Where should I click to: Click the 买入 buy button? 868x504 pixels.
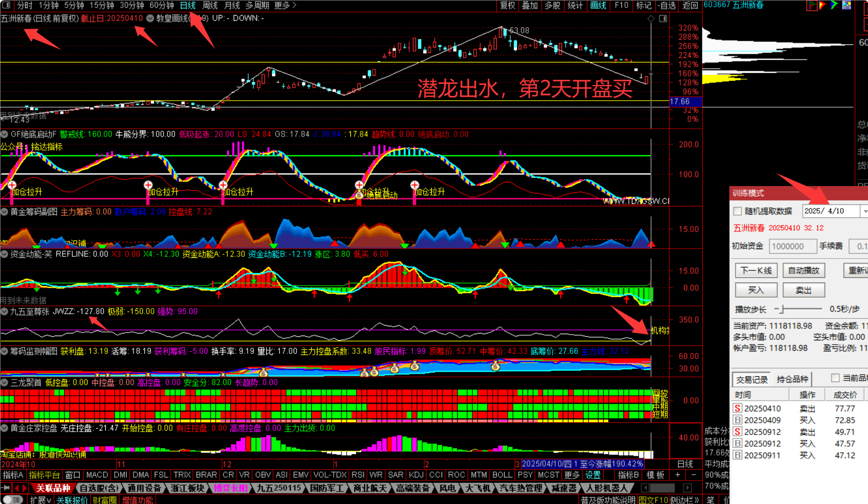(x=756, y=290)
